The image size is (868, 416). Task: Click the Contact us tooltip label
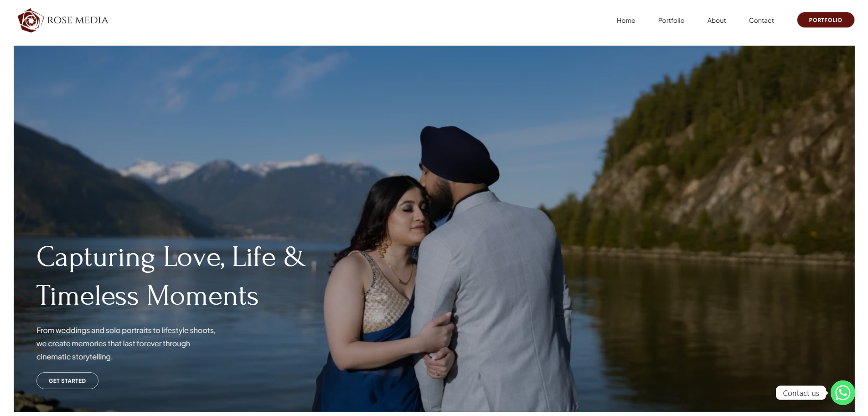point(801,393)
